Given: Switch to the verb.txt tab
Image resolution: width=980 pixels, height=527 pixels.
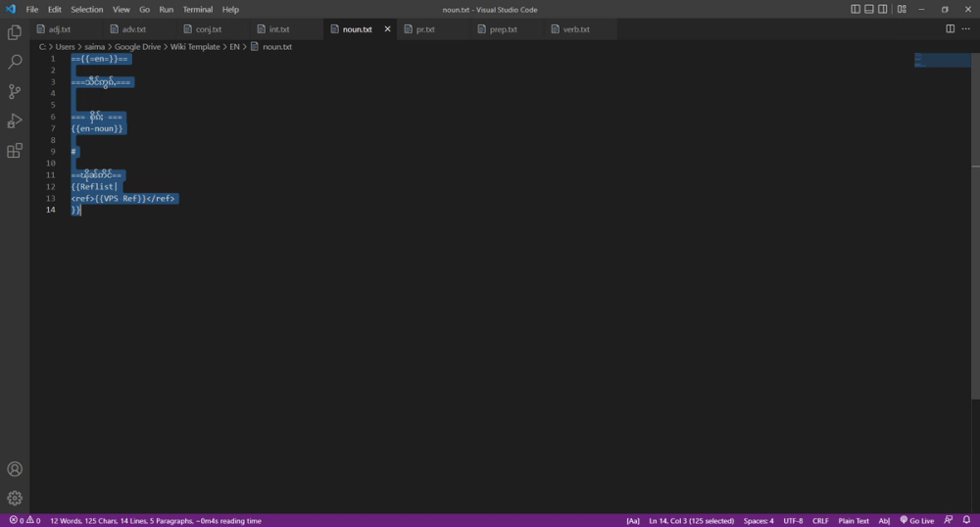Looking at the screenshot, I should pyautogui.click(x=580, y=28).
